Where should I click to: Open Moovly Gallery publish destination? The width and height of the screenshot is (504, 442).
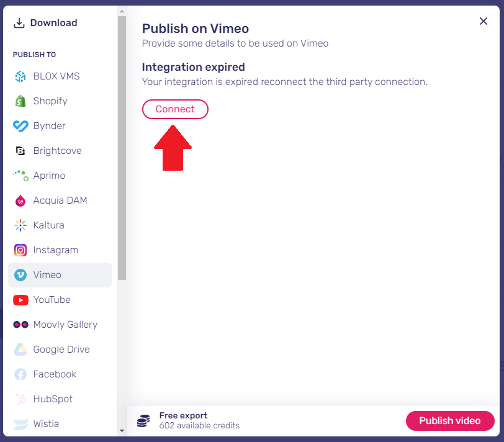point(60,325)
